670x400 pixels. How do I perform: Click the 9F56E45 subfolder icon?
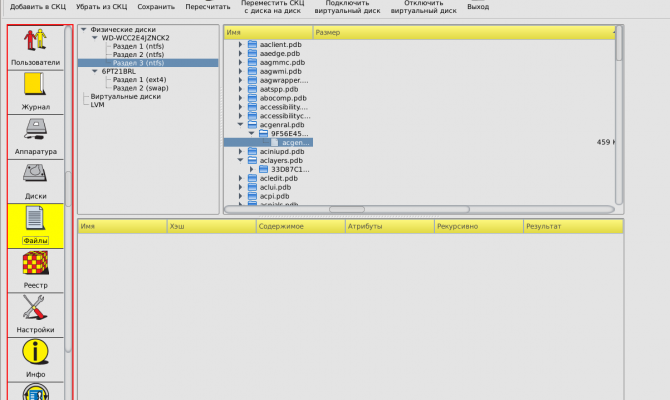pyautogui.click(x=264, y=134)
